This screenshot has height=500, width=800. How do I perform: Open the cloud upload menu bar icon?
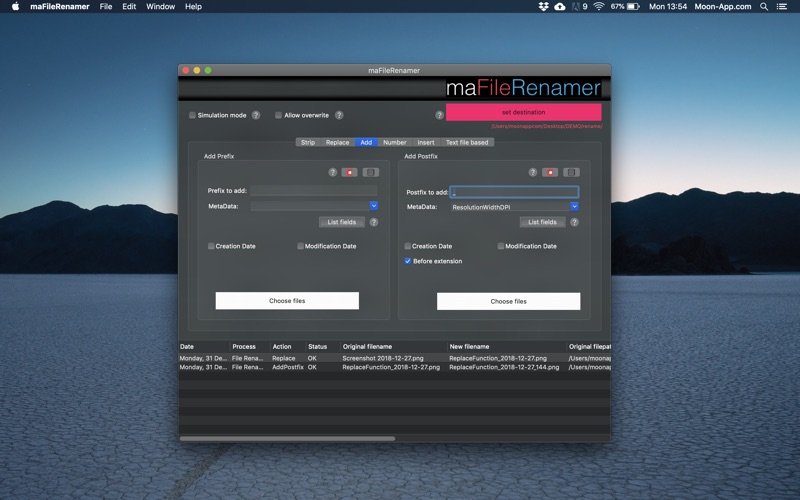pos(560,7)
